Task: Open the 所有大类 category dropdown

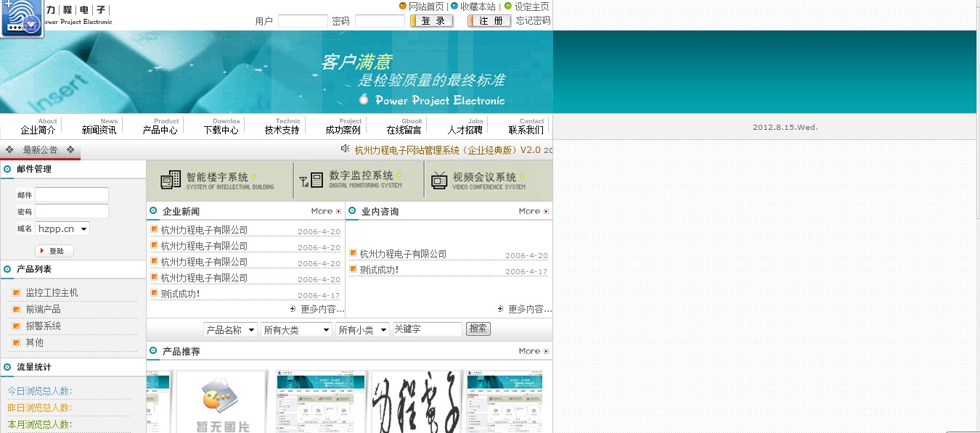Action: pos(297,329)
